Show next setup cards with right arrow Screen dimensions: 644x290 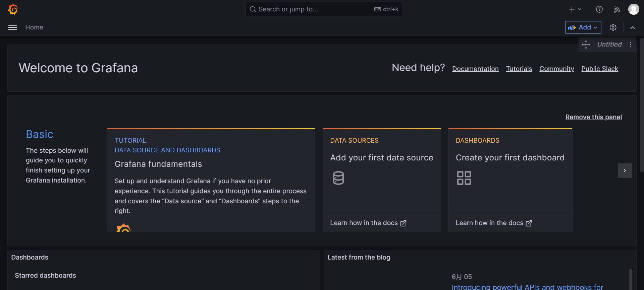[625, 171]
